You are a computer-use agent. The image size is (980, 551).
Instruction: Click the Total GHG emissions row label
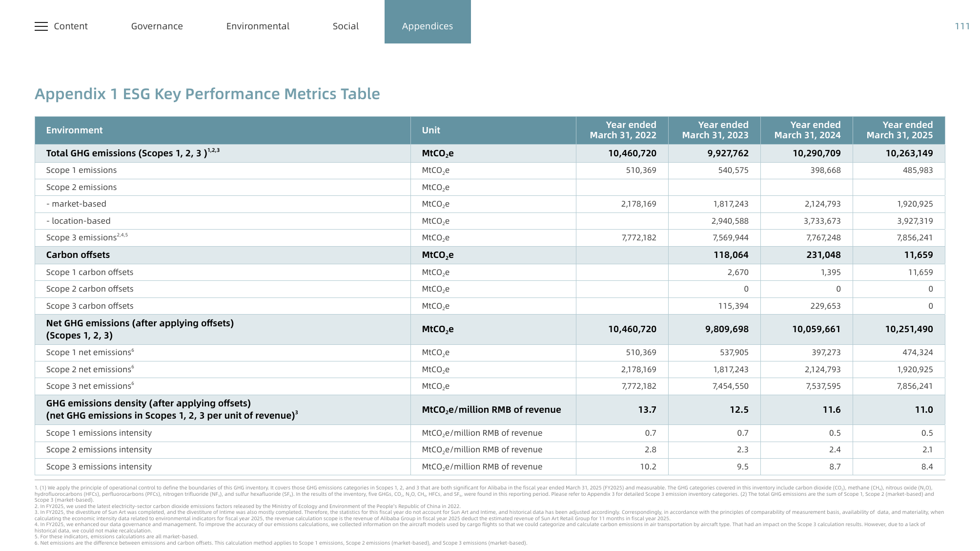[x=133, y=153]
